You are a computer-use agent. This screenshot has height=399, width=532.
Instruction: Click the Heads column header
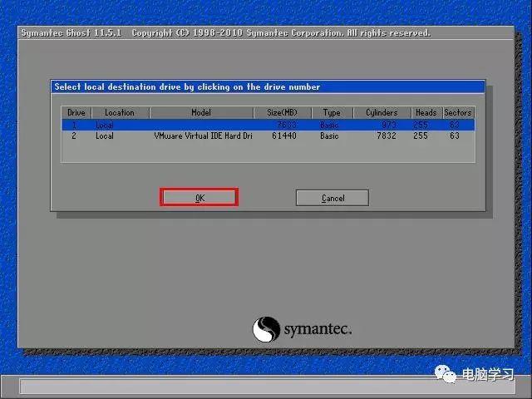(x=426, y=112)
